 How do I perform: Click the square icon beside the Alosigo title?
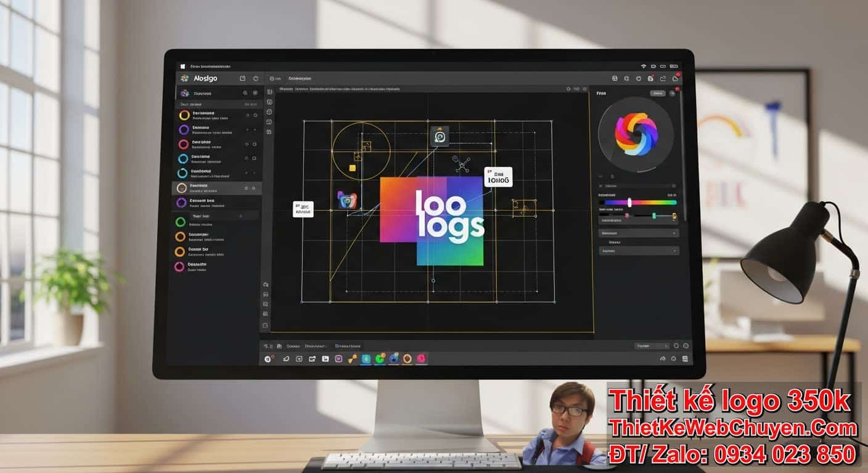pos(242,78)
